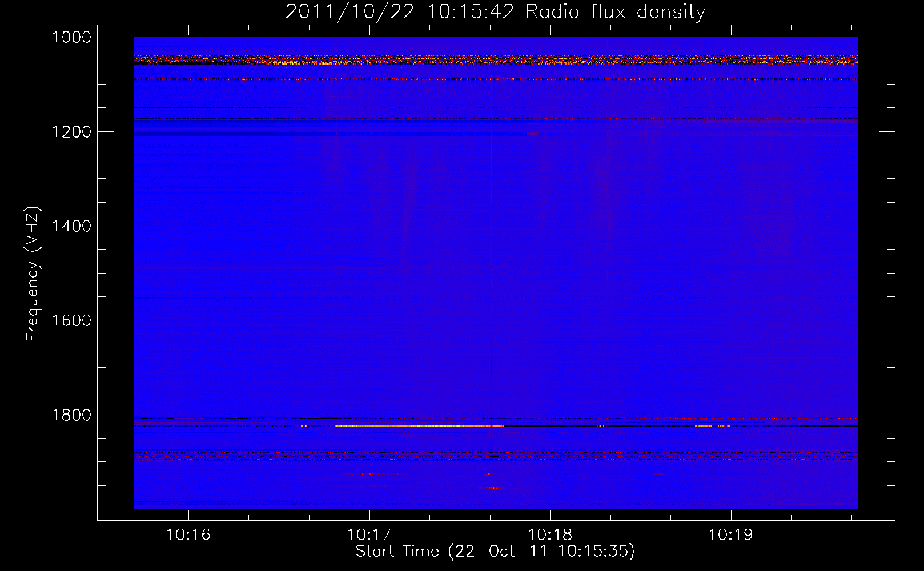The image size is (924, 571).
Task: Click the 1600 frequency tick label
Action: [71, 320]
